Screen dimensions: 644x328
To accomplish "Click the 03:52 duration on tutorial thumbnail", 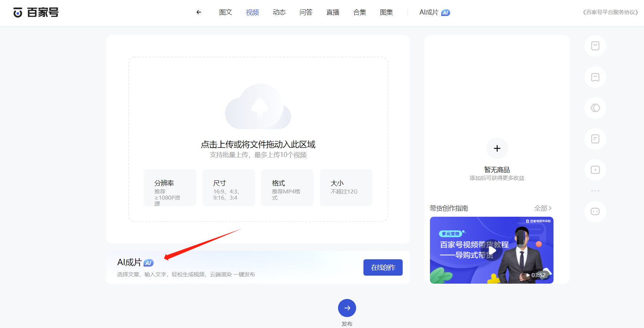I will click(538, 275).
